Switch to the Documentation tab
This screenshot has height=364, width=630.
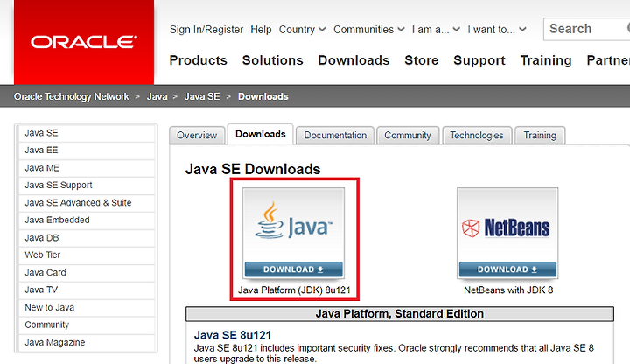click(x=335, y=135)
